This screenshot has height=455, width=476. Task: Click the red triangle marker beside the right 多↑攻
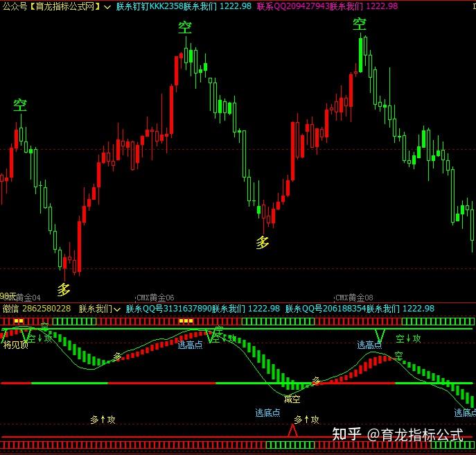[x=292, y=431]
